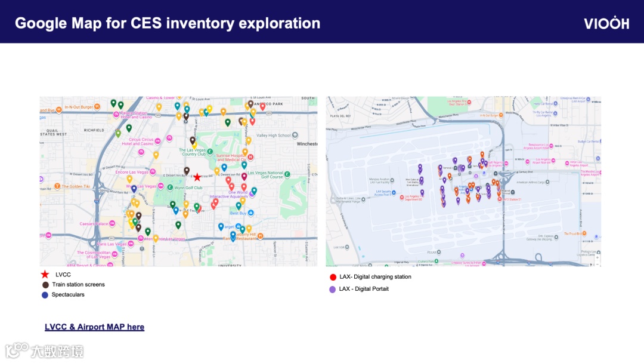Click the red star next to LVCC in the legend
644x363 pixels.
pyautogui.click(x=45, y=274)
